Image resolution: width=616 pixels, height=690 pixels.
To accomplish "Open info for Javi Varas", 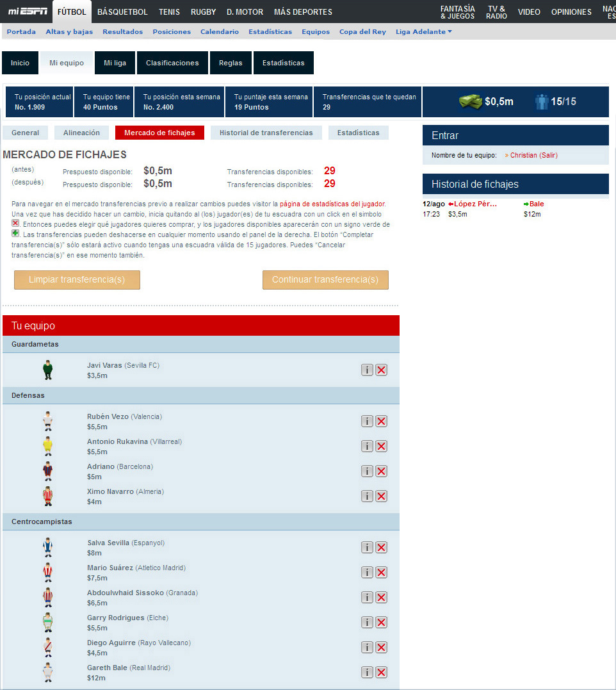I will click(x=367, y=370).
